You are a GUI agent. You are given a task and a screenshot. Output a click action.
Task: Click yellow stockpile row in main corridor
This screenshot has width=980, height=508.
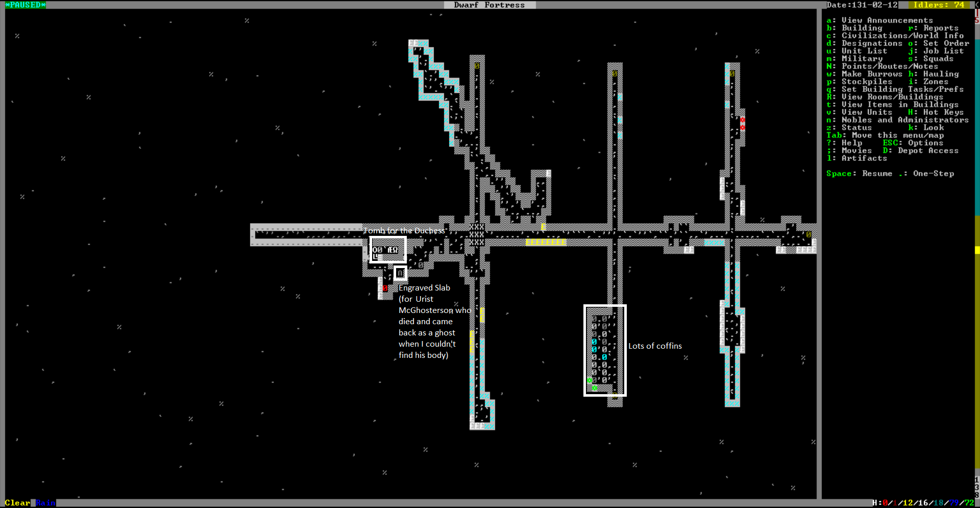click(x=546, y=242)
